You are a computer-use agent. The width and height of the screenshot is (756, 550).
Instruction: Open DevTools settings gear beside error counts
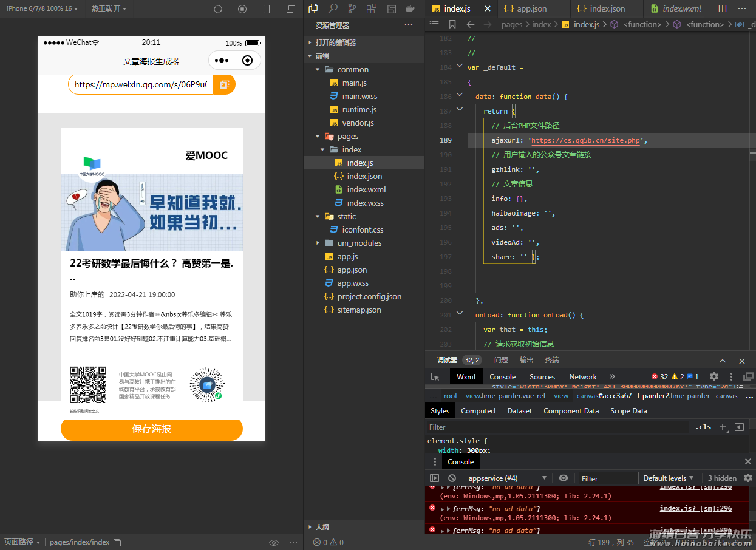pyautogui.click(x=714, y=376)
